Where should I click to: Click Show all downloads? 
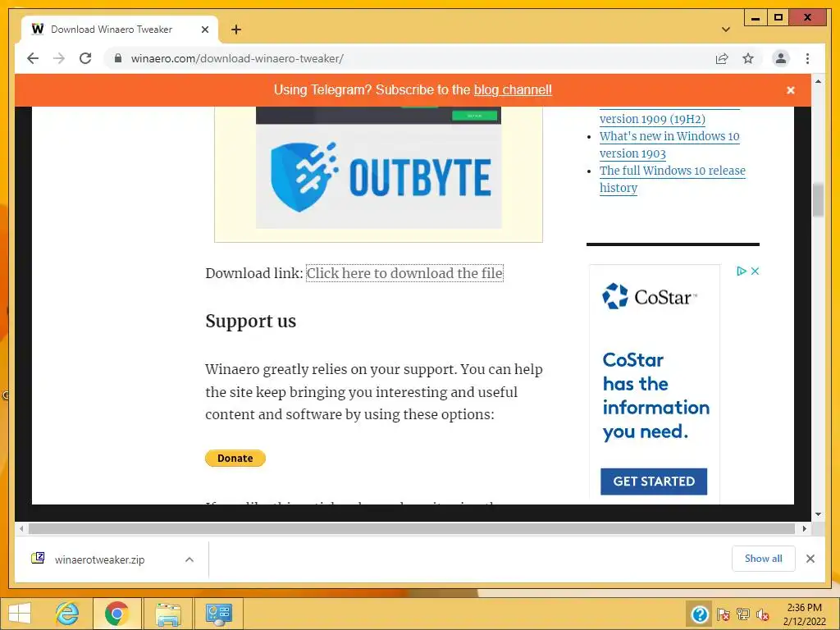point(764,559)
